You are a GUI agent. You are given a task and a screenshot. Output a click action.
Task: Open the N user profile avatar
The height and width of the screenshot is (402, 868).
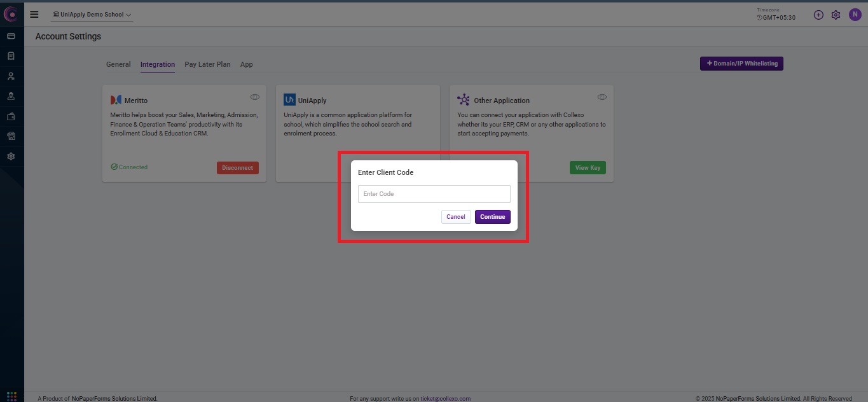pyautogui.click(x=855, y=15)
